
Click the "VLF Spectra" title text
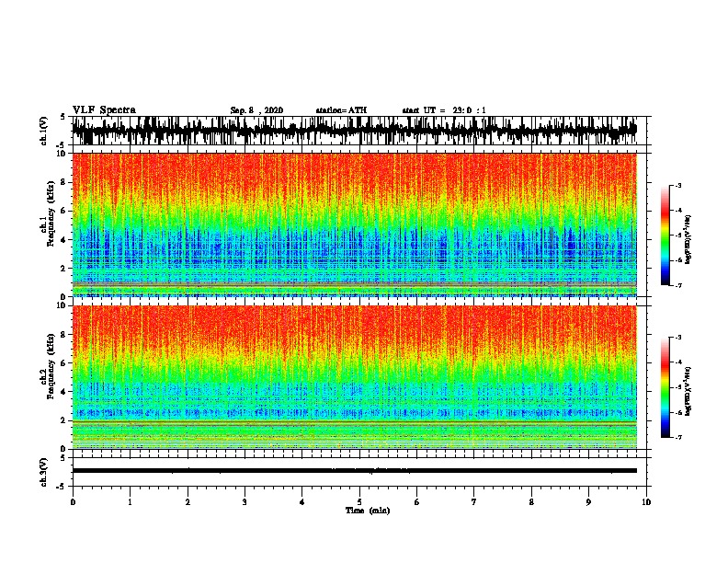104,110
